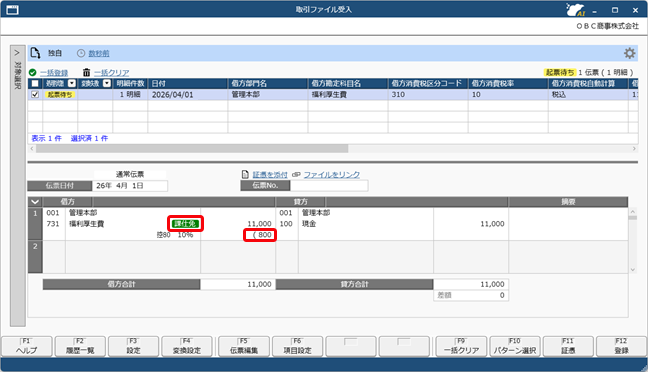Click F10 パターン選択 button
648x372 pixels.
pos(515,346)
